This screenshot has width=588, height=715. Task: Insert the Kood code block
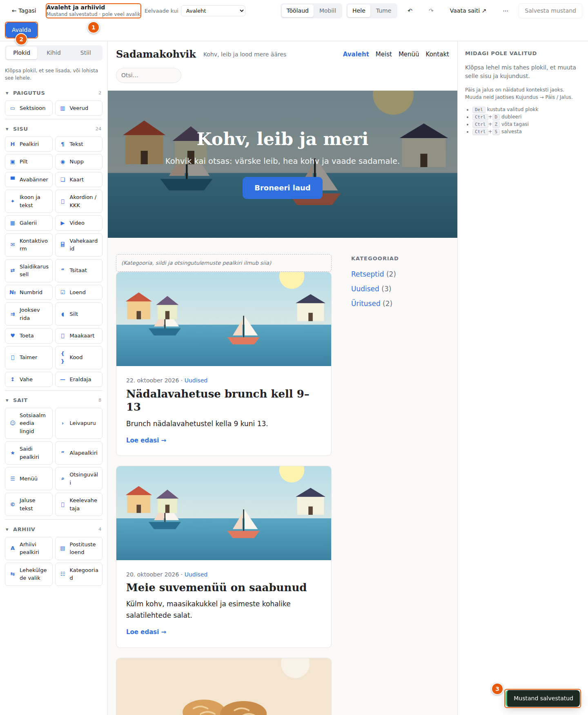pos(79,357)
